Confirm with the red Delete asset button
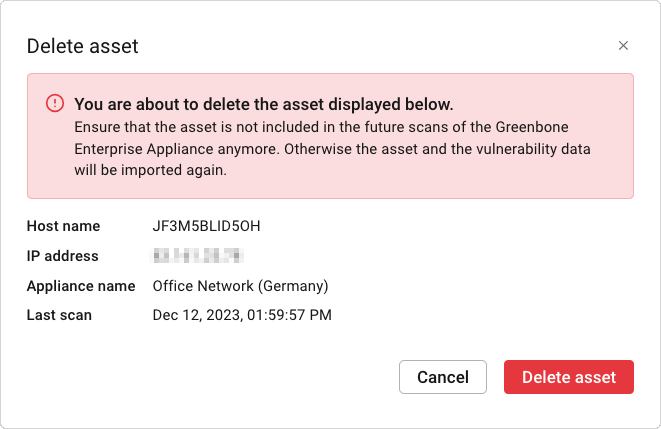 (569, 377)
